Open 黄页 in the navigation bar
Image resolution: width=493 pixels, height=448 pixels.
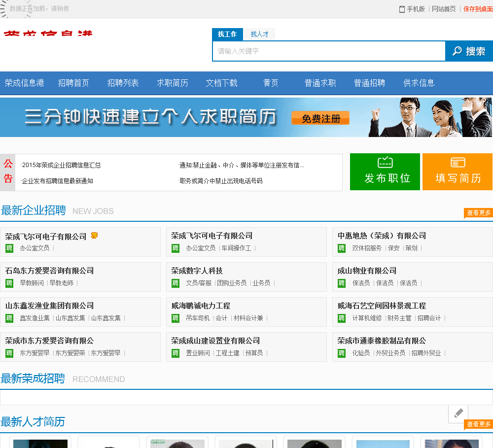pos(271,83)
